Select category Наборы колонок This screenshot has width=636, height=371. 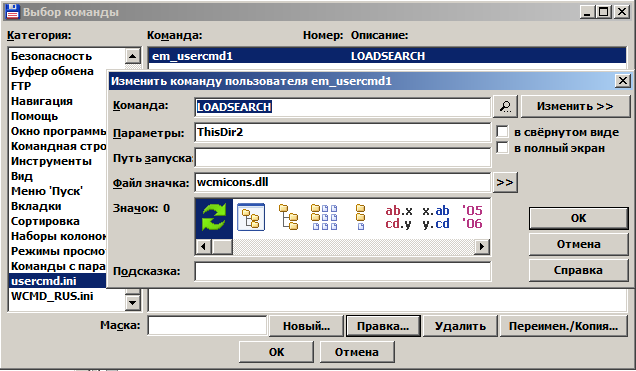click(58, 236)
